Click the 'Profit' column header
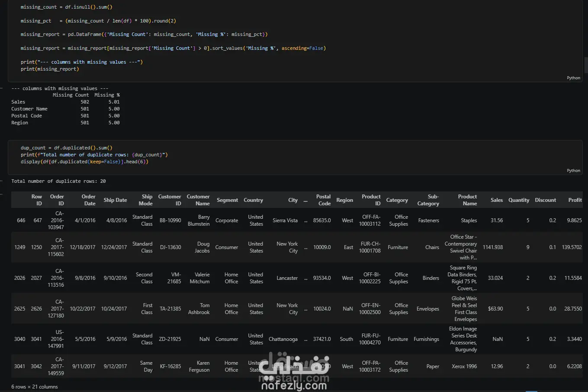The image size is (588, 392). (x=575, y=200)
